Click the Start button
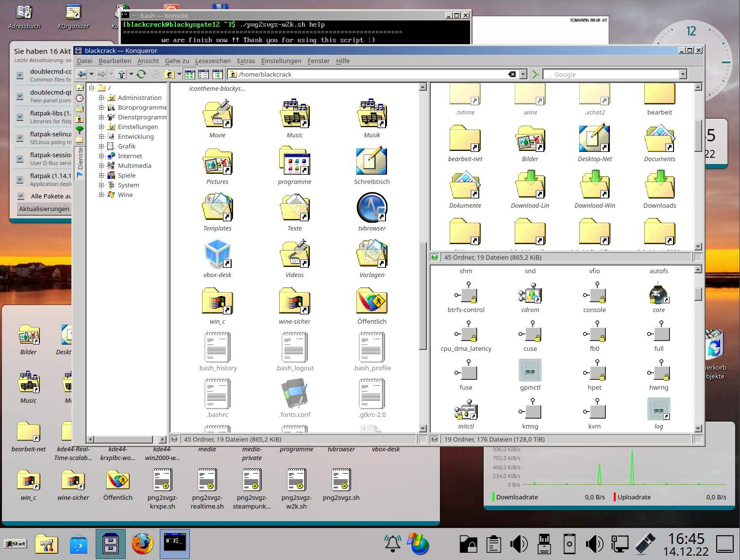 tap(15, 544)
